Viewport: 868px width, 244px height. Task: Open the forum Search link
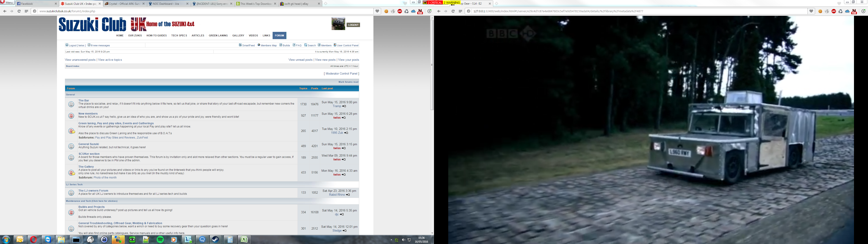point(310,45)
